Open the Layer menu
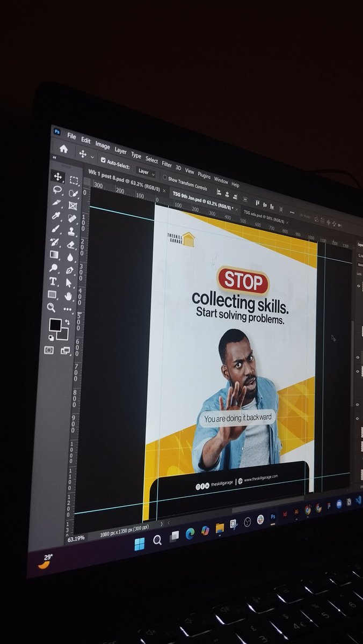 (x=120, y=151)
